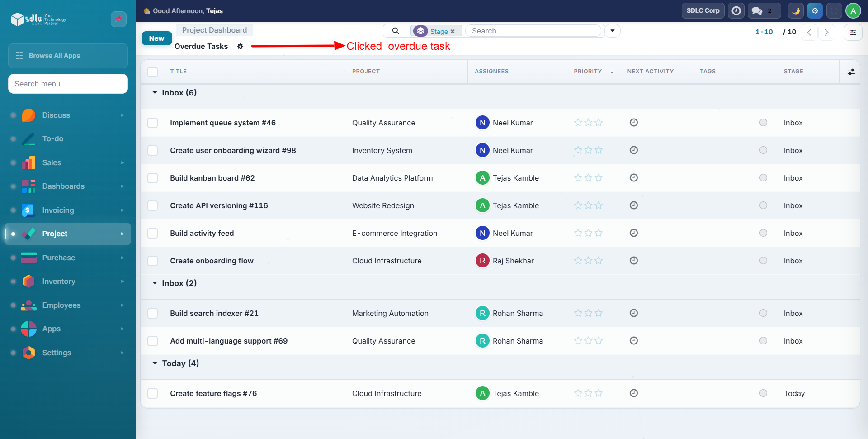Toggle the state circle for Create onboarding flow
This screenshot has width=868, height=439.
click(x=763, y=261)
